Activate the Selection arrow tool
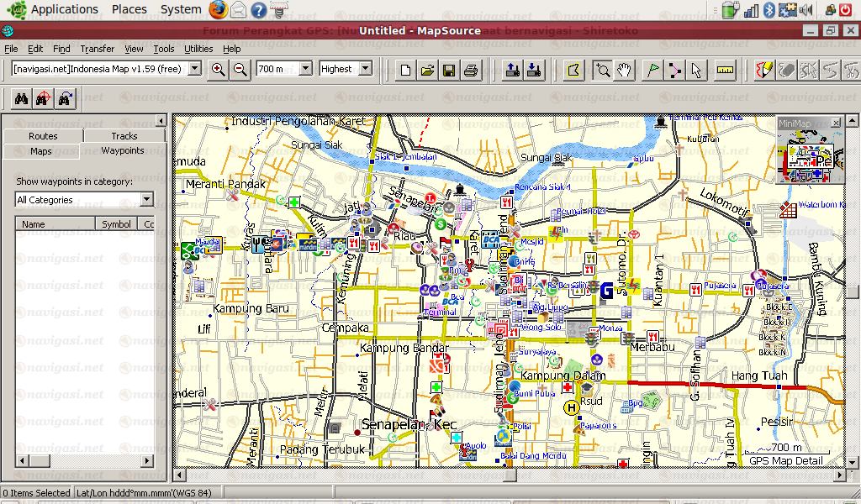The width and height of the screenshot is (861, 504). (696, 70)
